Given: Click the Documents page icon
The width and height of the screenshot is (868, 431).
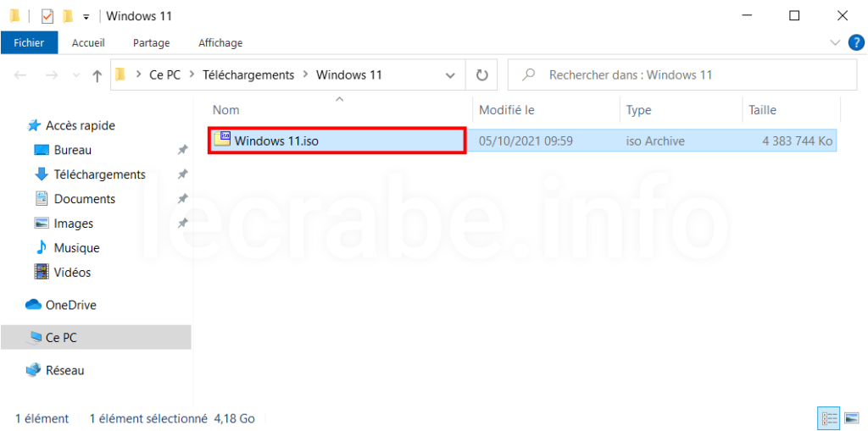Looking at the screenshot, I should tap(42, 199).
